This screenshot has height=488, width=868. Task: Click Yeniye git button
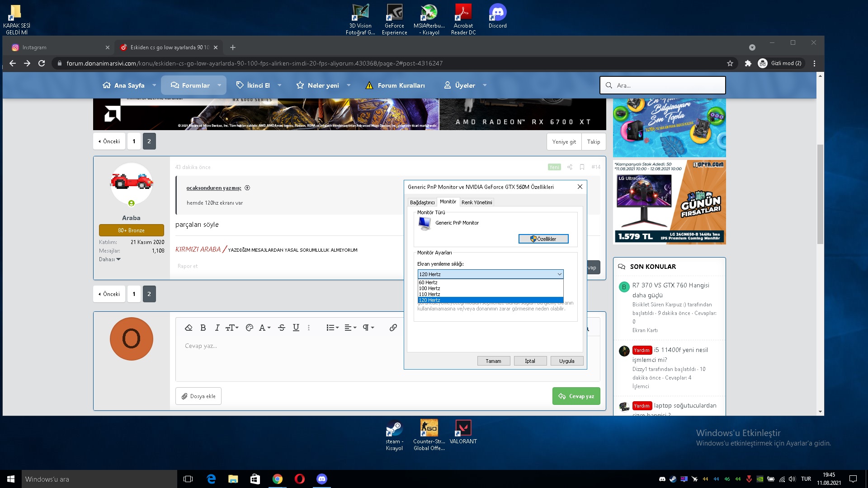coord(564,142)
